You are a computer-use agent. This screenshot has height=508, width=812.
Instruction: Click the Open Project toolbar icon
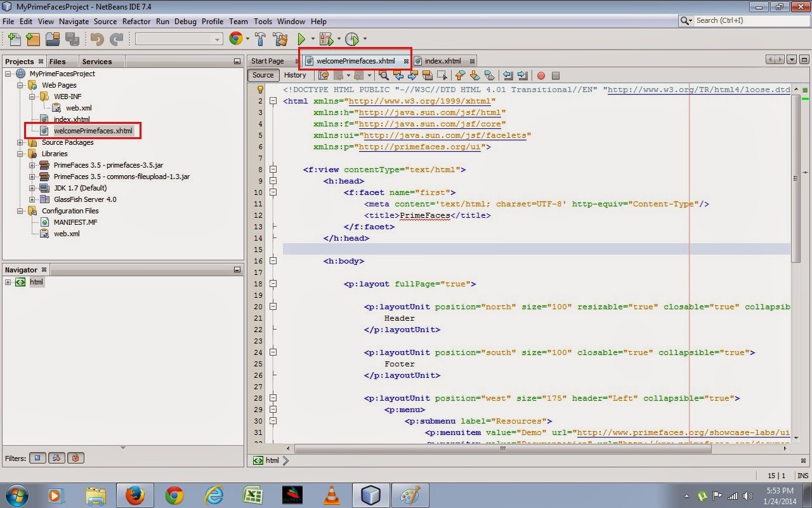pos(53,39)
